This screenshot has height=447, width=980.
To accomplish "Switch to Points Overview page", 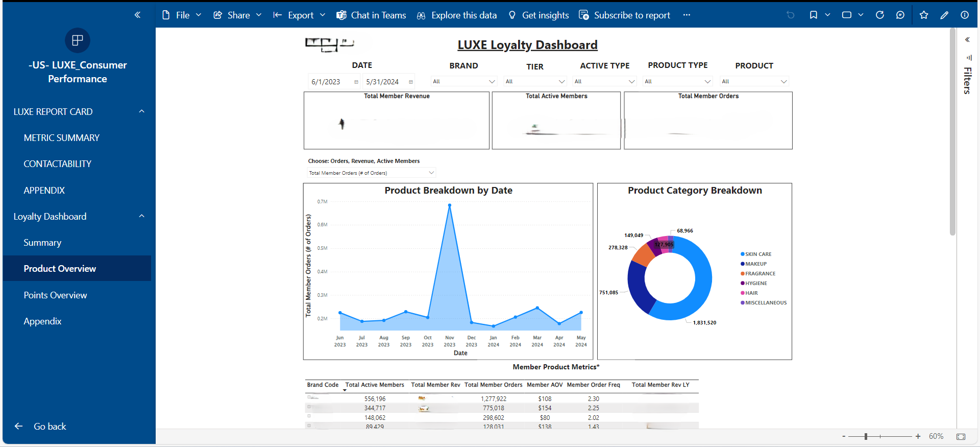I will tap(55, 295).
